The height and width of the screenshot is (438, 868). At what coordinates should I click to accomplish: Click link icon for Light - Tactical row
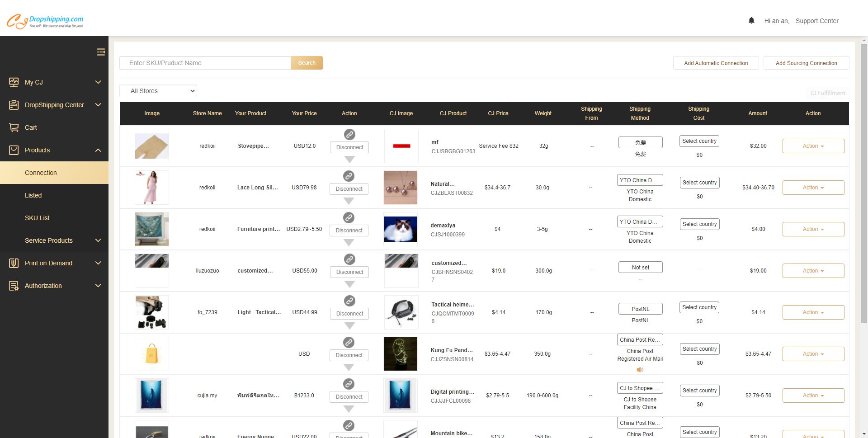[349, 301]
